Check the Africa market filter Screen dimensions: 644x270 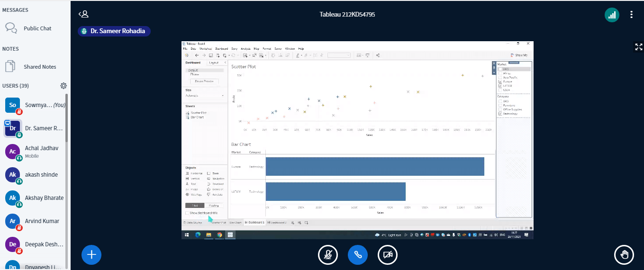[x=500, y=73]
